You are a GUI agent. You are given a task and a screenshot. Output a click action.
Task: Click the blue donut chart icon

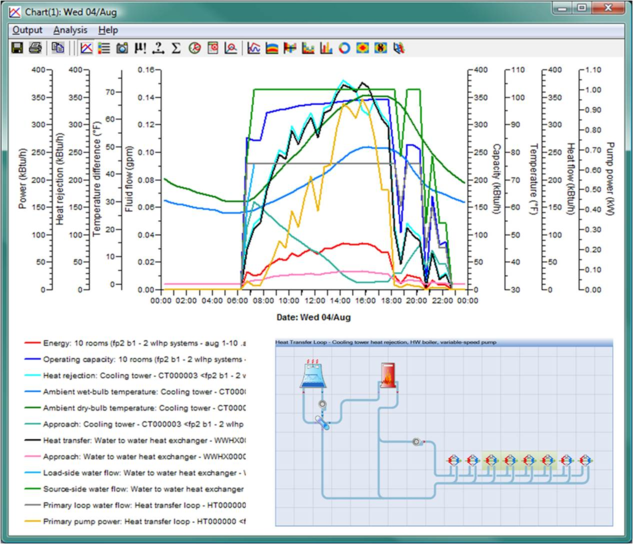[x=344, y=47]
